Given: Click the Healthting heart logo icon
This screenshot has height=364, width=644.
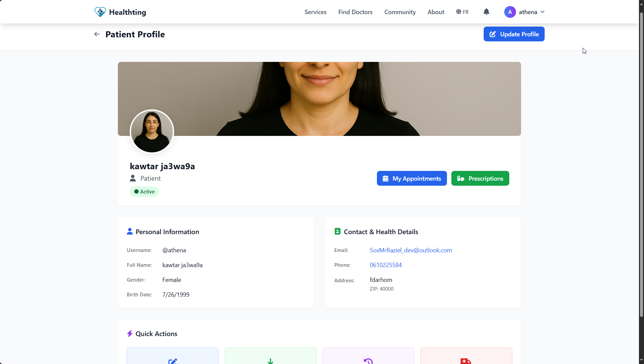Looking at the screenshot, I should 100,12.
